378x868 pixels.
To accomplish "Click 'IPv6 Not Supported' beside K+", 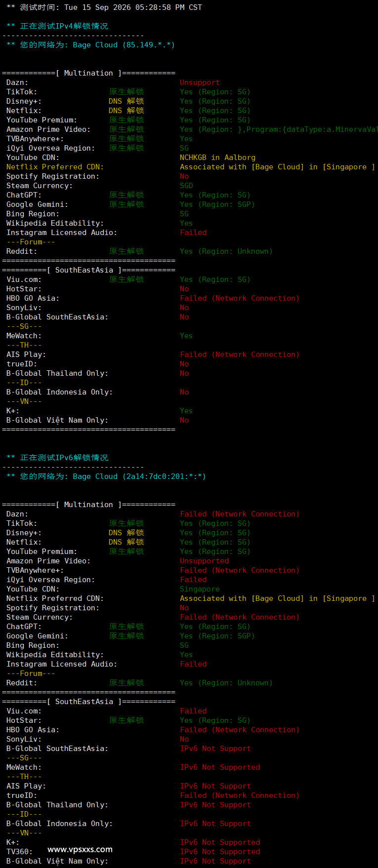I will (220, 842).
